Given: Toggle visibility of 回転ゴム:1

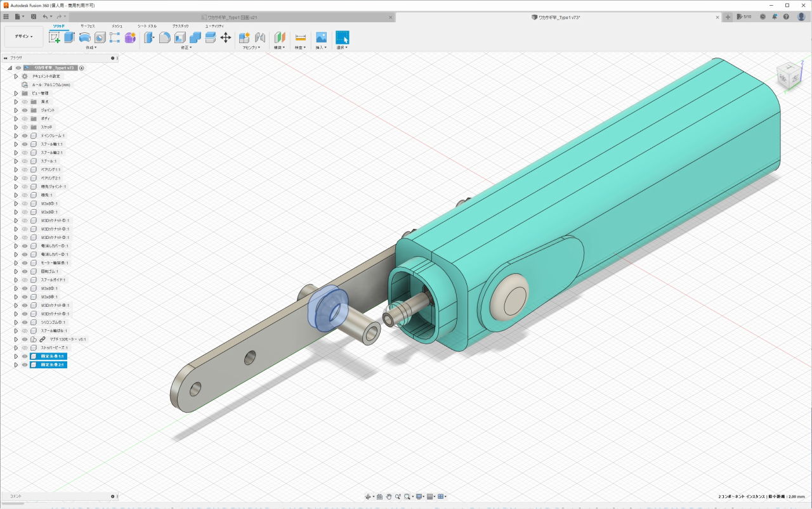Looking at the screenshot, I should (x=25, y=271).
